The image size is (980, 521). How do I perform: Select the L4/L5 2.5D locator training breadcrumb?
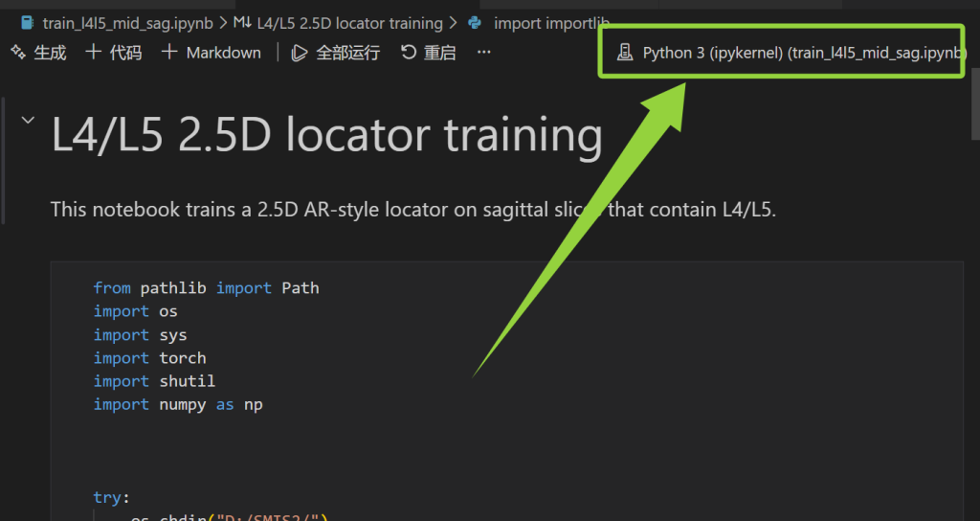(349, 23)
